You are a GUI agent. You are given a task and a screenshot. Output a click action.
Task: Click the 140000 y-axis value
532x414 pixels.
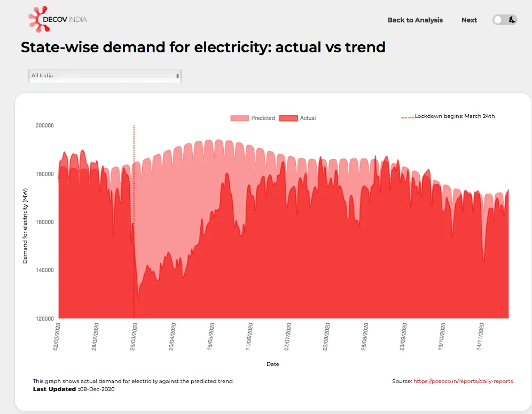[44, 270]
